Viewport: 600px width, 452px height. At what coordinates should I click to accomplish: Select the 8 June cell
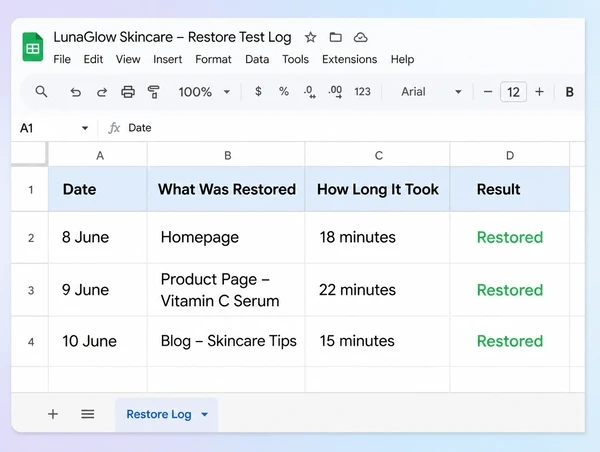tap(98, 237)
